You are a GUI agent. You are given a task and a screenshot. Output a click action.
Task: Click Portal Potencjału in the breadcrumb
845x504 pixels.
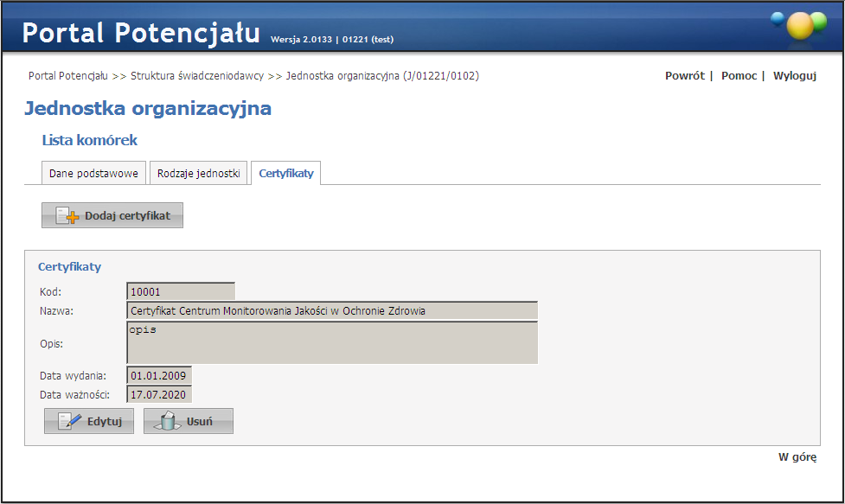(67, 76)
